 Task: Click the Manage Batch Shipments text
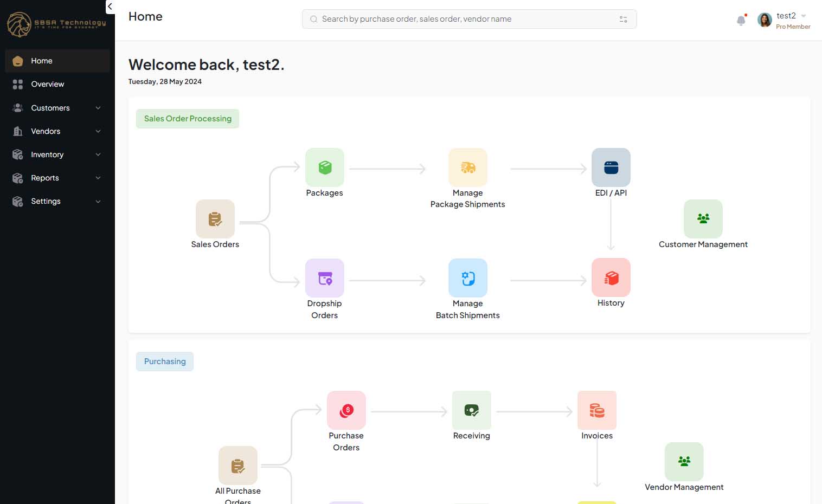pyautogui.click(x=468, y=309)
